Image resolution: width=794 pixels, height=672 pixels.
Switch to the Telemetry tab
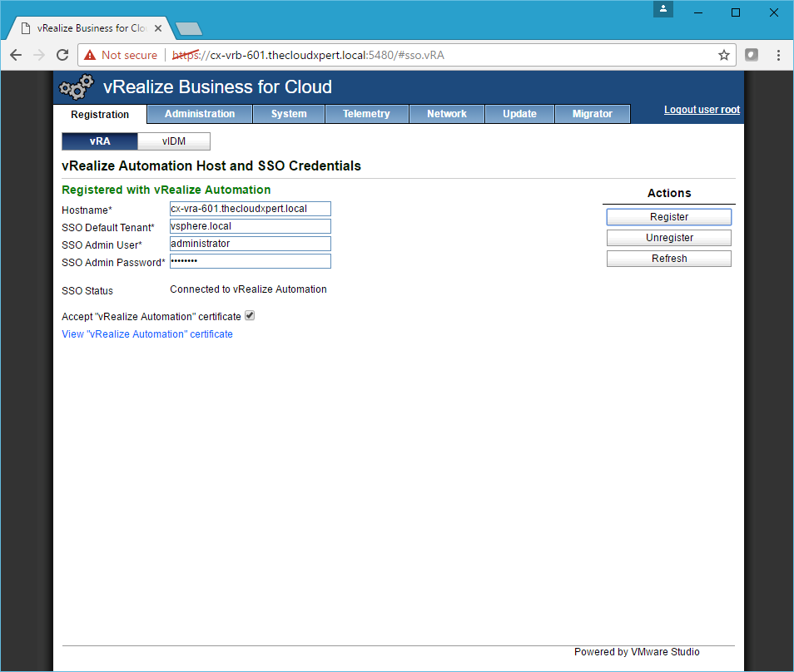click(x=366, y=114)
